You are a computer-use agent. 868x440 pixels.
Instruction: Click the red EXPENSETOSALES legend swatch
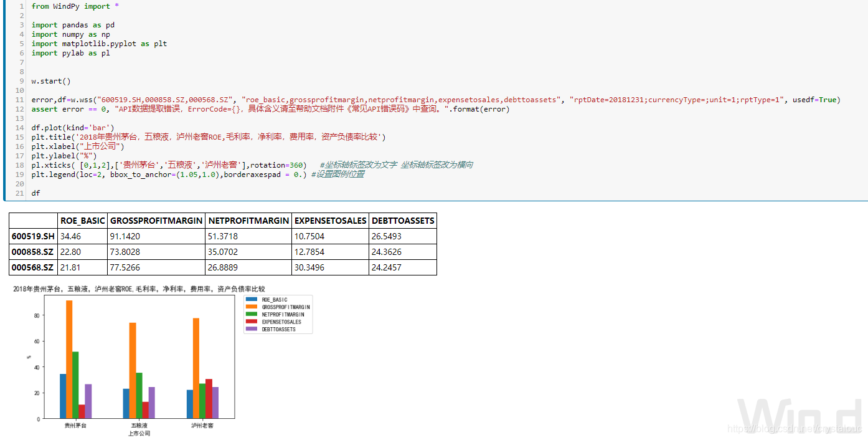click(252, 322)
